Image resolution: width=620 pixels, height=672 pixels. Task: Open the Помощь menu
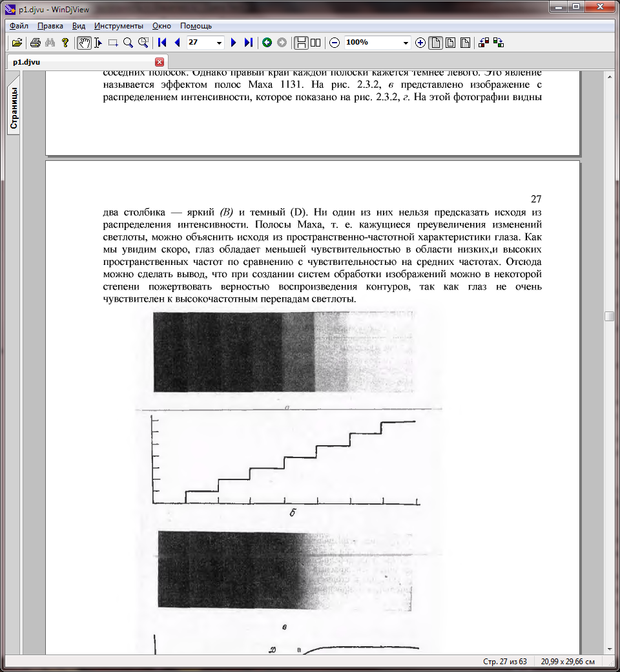pos(196,26)
